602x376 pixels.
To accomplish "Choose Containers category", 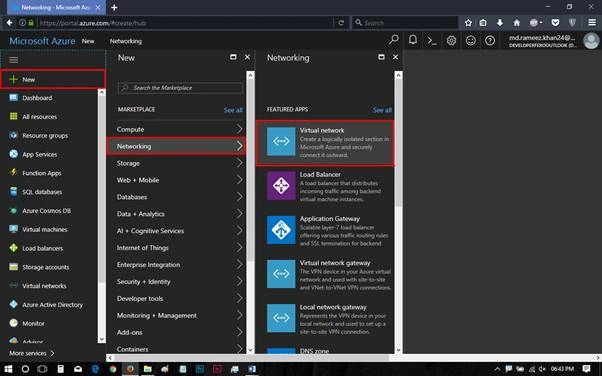I will (176, 348).
